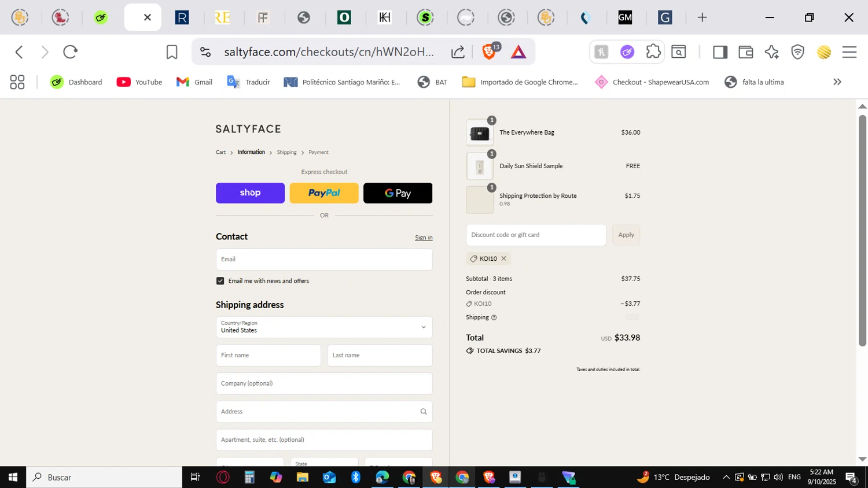Switch to the RE tab
Image resolution: width=868 pixels, height=488 pixels.
(223, 17)
